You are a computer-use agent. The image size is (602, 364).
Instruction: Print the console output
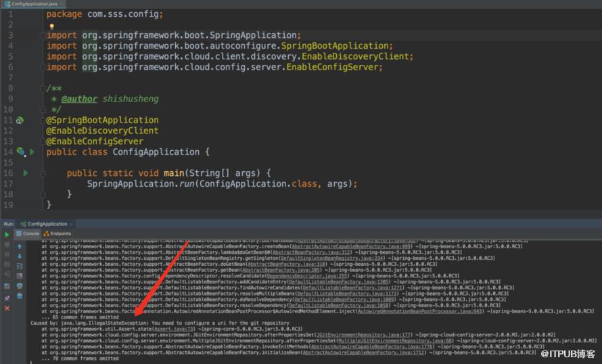(x=20, y=286)
